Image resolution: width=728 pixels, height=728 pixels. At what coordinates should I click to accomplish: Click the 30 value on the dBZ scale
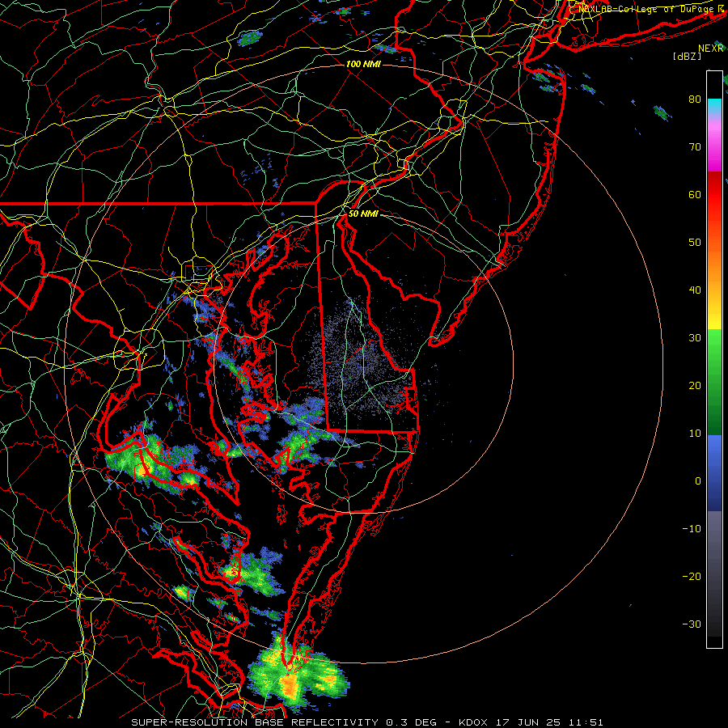[695, 338]
